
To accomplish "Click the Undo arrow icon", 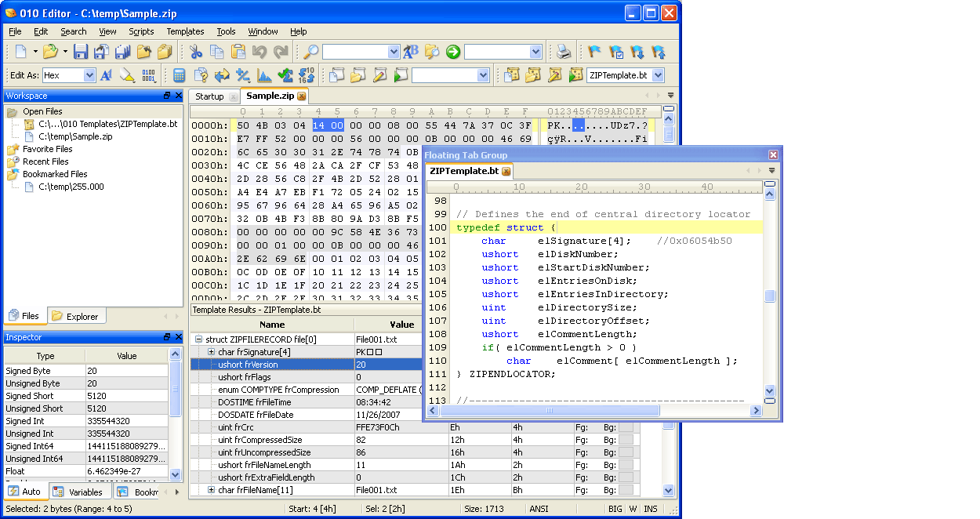I will coord(260,52).
